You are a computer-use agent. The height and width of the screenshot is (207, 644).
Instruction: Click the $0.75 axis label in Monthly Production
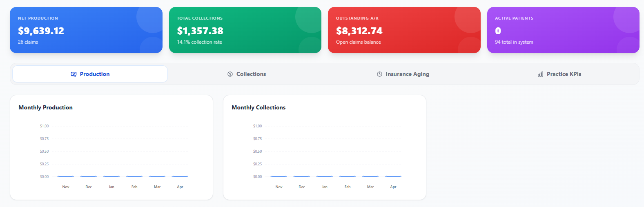point(44,139)
